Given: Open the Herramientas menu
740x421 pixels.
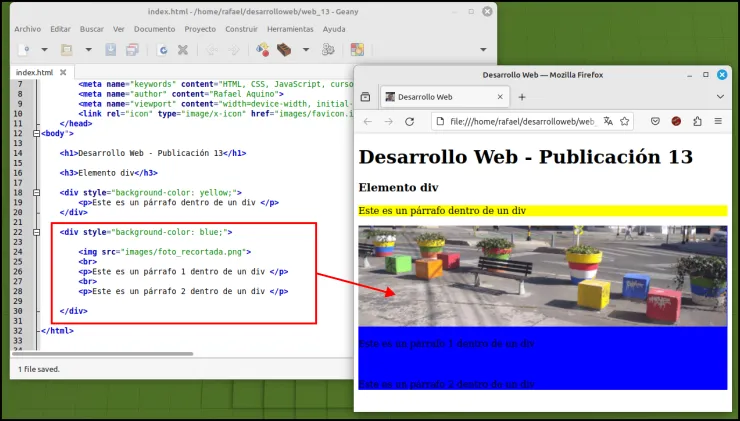Looking at the screenshot, I should pos(290,29).
